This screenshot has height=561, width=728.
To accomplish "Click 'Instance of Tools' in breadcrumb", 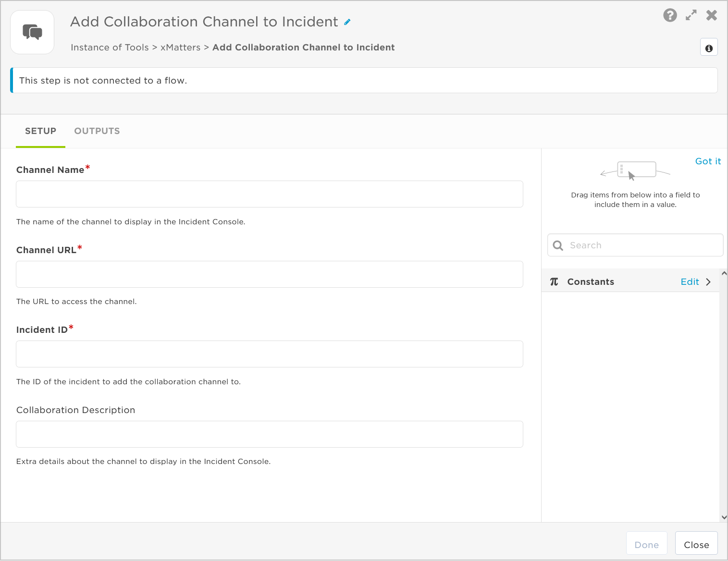I will 110,48.
